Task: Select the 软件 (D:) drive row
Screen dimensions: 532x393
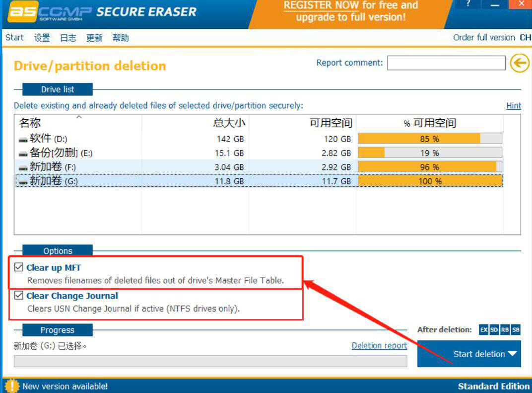Action: 260,139
